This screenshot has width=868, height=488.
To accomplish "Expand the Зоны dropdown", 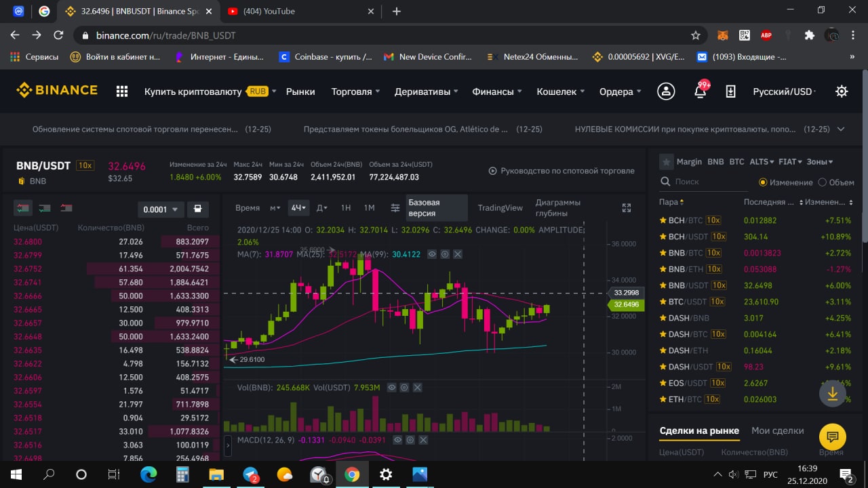I will pos(820,162).
